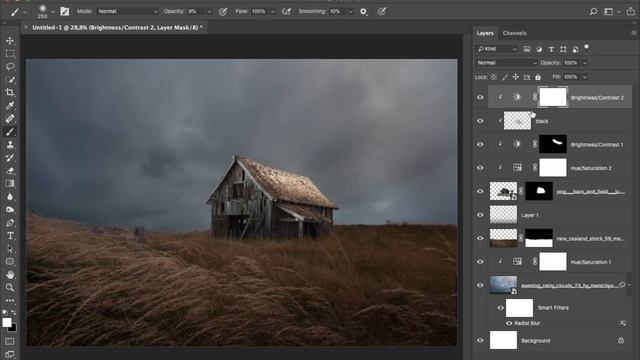Open the brush preset picker arrow

(x=53, y=12)
